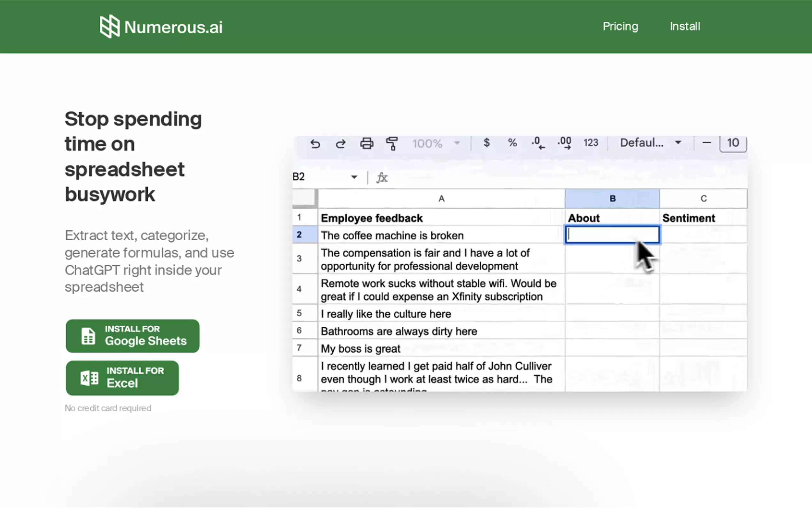This screenshot has height=508, width=812.
Task: Expand the B2 name box dropdown
Action: pos(354,177)
